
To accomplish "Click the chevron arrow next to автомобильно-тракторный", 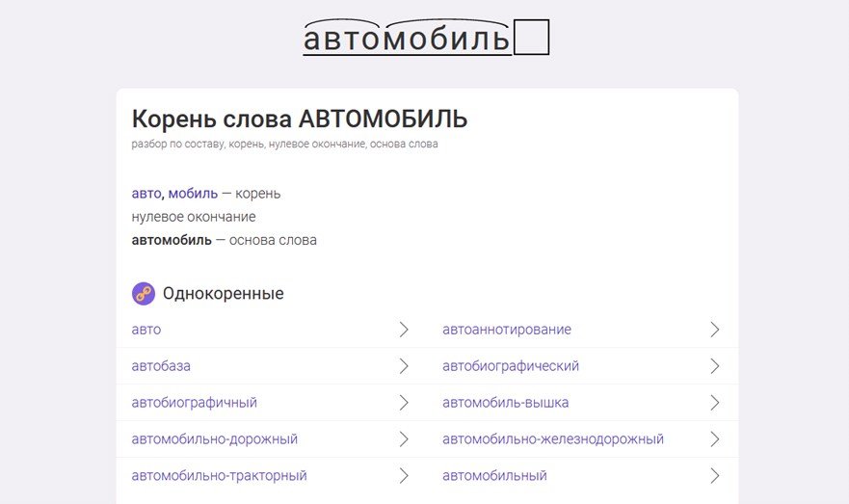I will click(404, 475).
